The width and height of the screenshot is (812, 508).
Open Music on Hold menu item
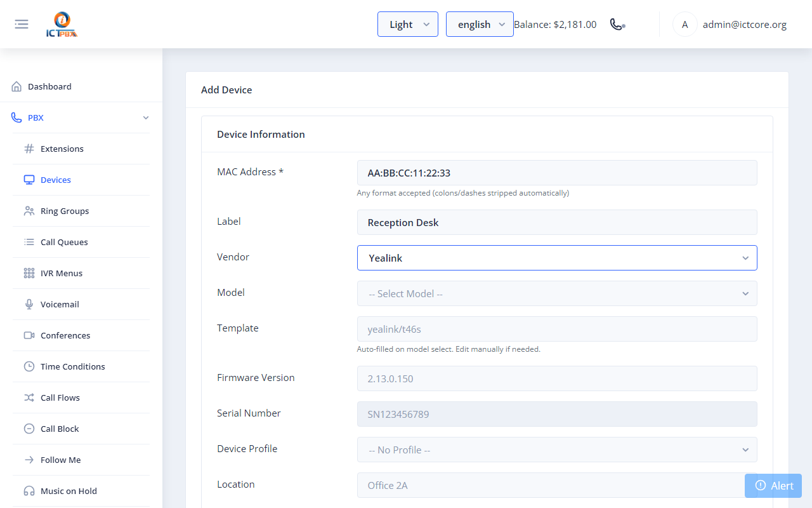(81, 491)
